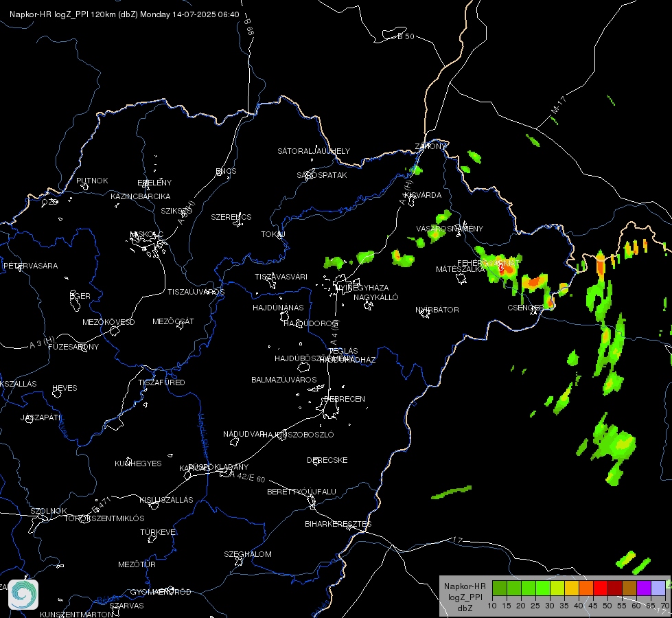
Task: Click the MEZŐKÖVESD city label
Action: tap(108, 322)
